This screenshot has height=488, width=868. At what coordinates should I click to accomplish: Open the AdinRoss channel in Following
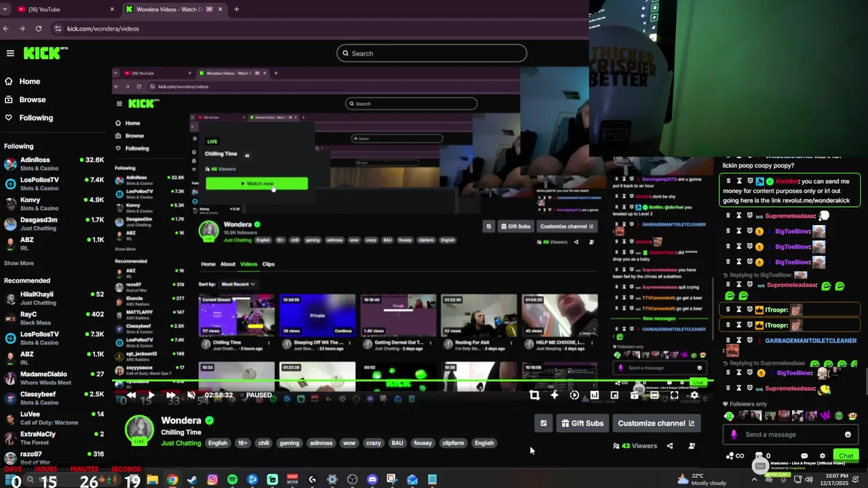click(x=54, y=163)
